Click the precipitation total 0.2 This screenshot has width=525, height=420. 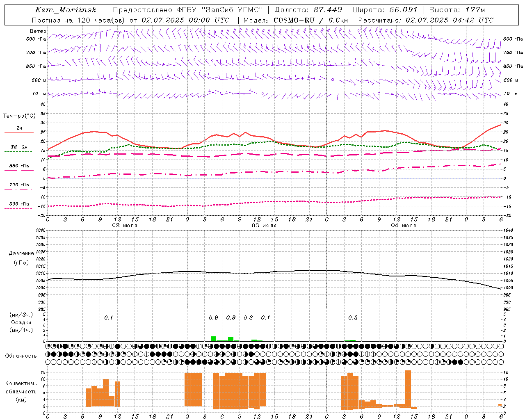(x=353, y=317)
